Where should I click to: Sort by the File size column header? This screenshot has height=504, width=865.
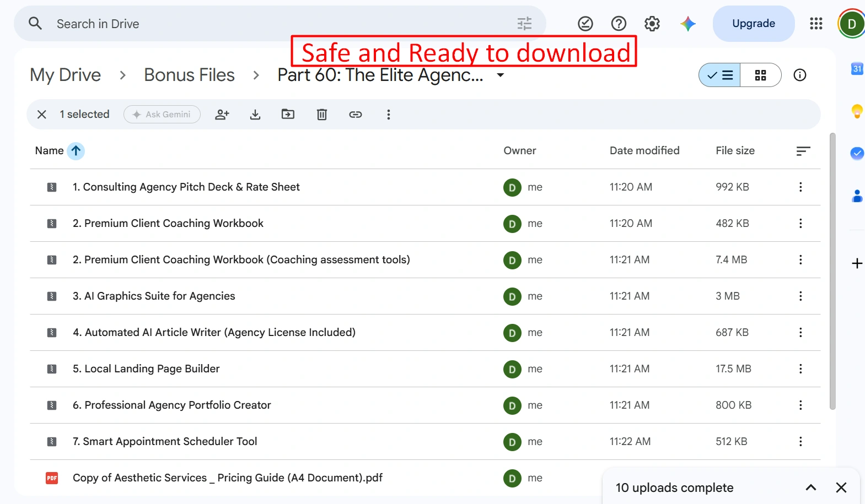[735, 150]
